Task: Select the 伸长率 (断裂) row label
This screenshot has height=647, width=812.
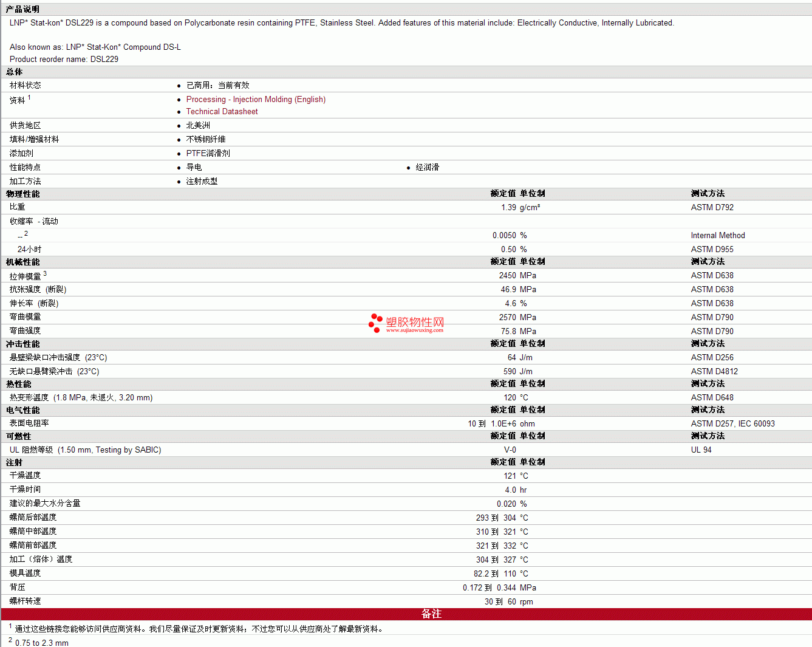Action: click(x=33, y=304)
